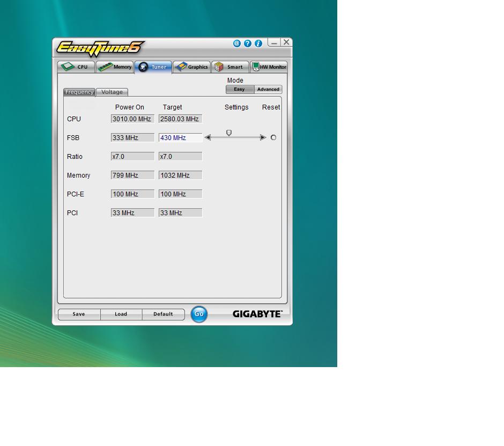Restore settings with the Default button
The height and width of the screenshot is (446, 504).
(x=164, y=314)
